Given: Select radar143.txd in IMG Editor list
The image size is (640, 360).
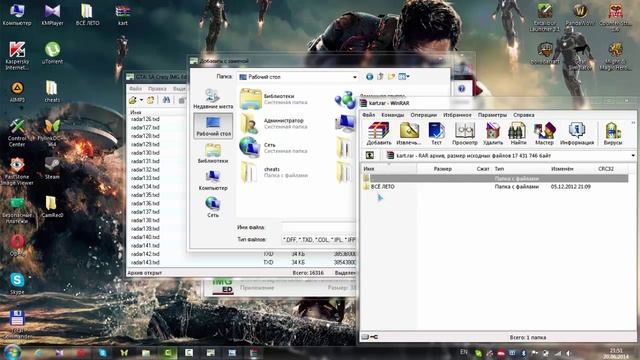Looking at the screenshot, I should [145, 262].
